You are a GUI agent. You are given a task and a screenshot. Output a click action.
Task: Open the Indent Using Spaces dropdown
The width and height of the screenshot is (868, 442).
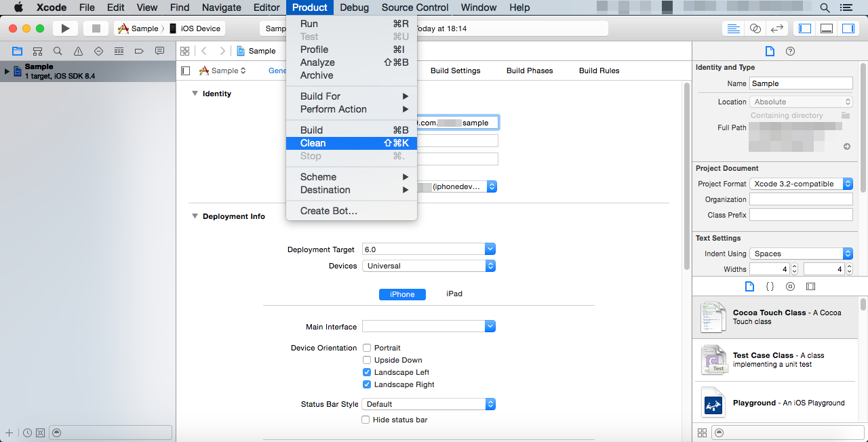pyautogui.click(x=801, y=254)
